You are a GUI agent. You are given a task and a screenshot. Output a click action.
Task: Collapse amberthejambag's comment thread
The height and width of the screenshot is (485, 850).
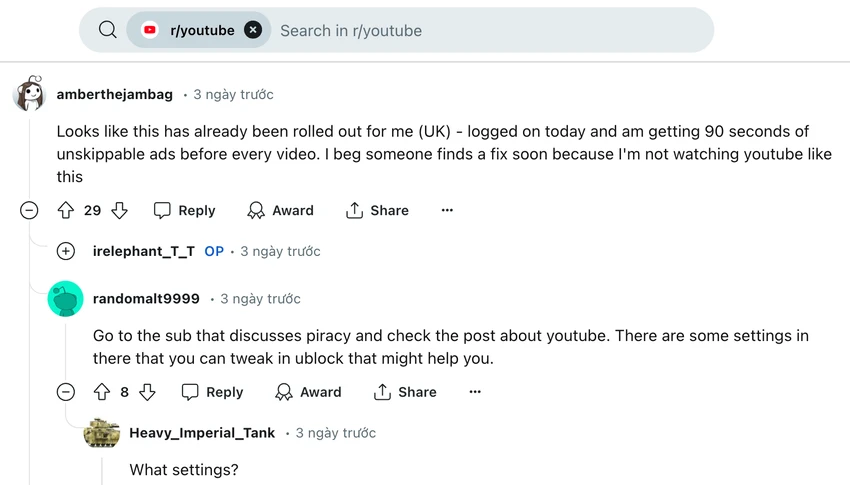[x=29, y=210]
